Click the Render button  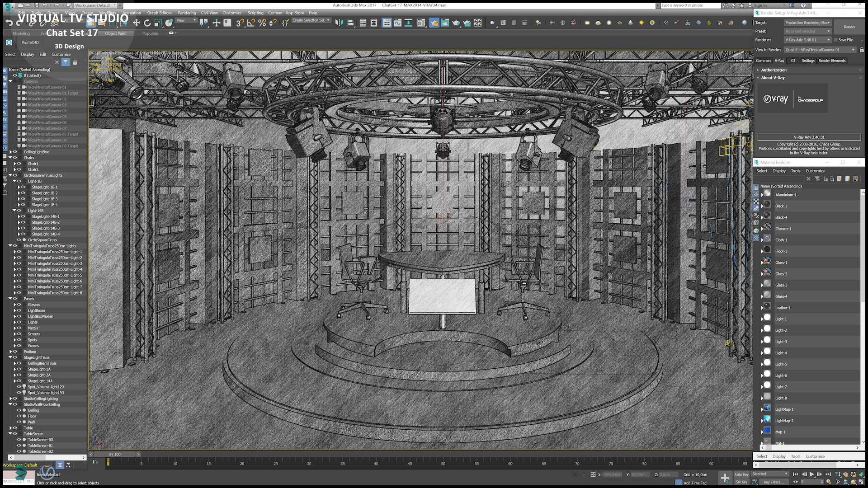click(x=849, y=27)
